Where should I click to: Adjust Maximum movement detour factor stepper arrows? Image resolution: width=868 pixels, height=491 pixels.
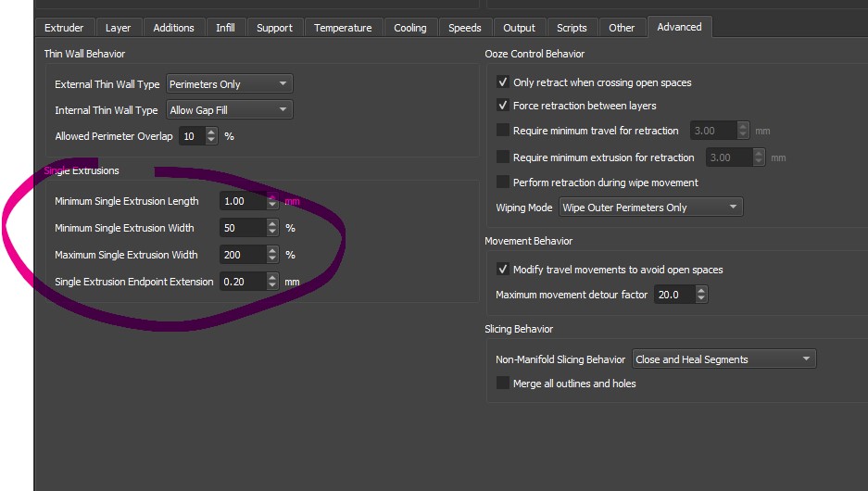pyautogui.click(x=701, y=295)
